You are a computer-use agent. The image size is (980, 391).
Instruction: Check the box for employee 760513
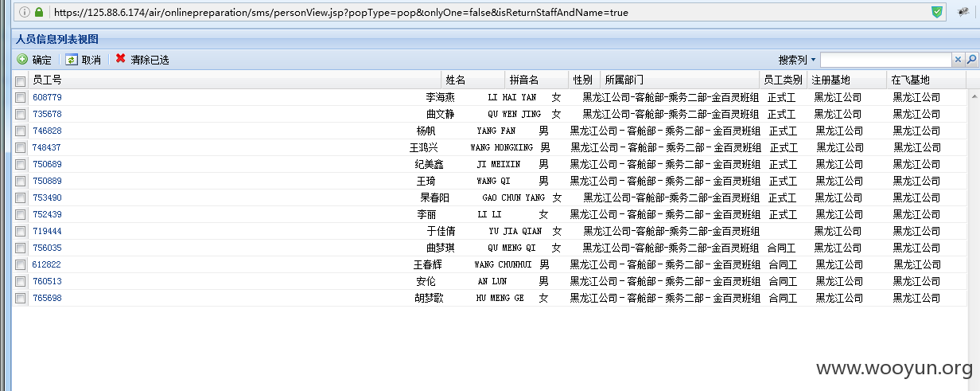tap(20, 281)
